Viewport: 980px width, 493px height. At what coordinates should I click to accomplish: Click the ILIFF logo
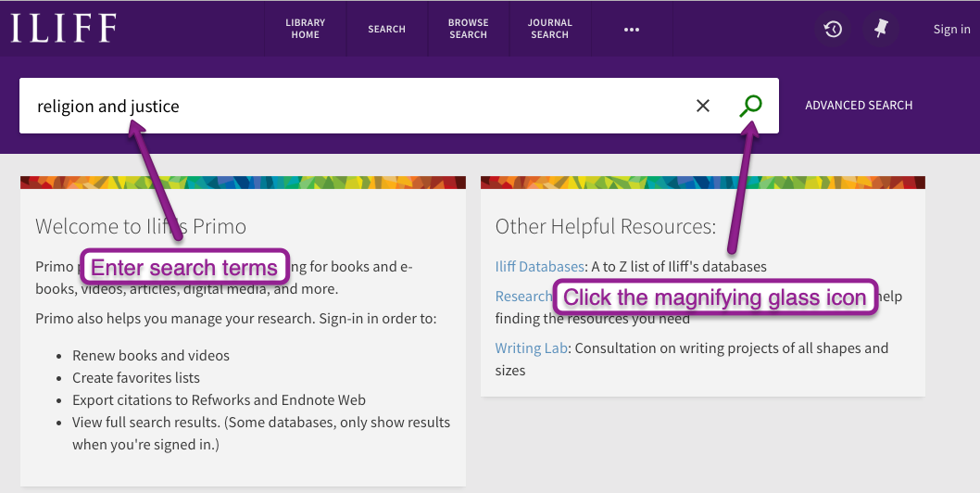point(63,29)
